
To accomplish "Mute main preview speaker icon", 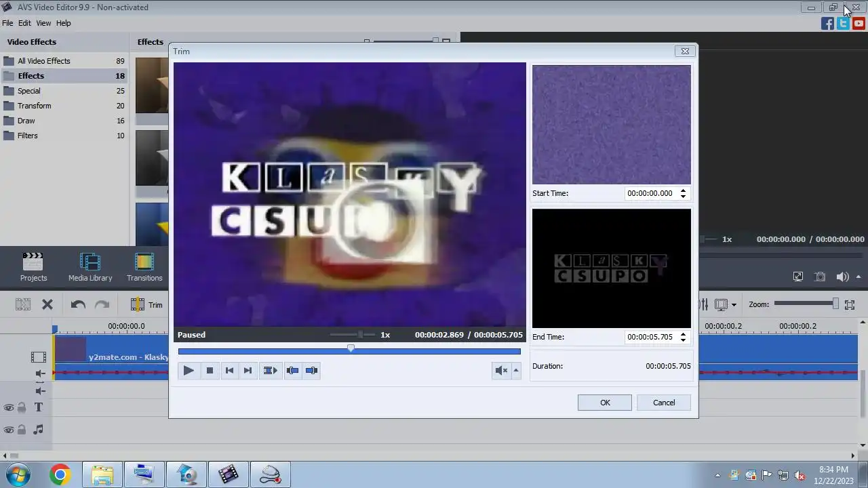I will (x=842, y=277).
